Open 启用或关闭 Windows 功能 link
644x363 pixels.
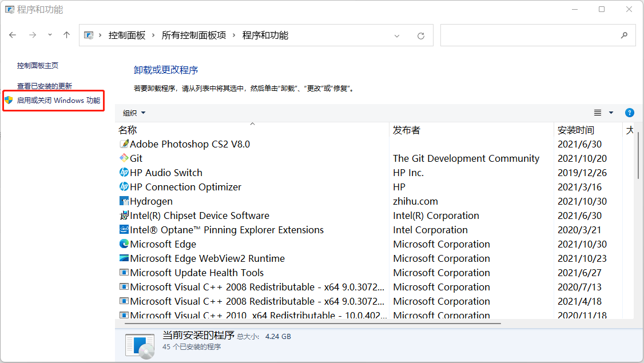click(58, 100)
